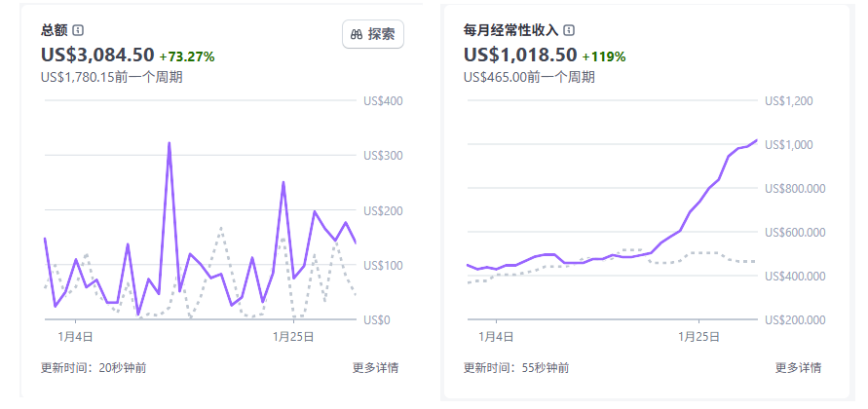Open 更多详情 in the 每月经常性收入 card
This screenshot has width=868, height=409.
[x=798, y=367]
